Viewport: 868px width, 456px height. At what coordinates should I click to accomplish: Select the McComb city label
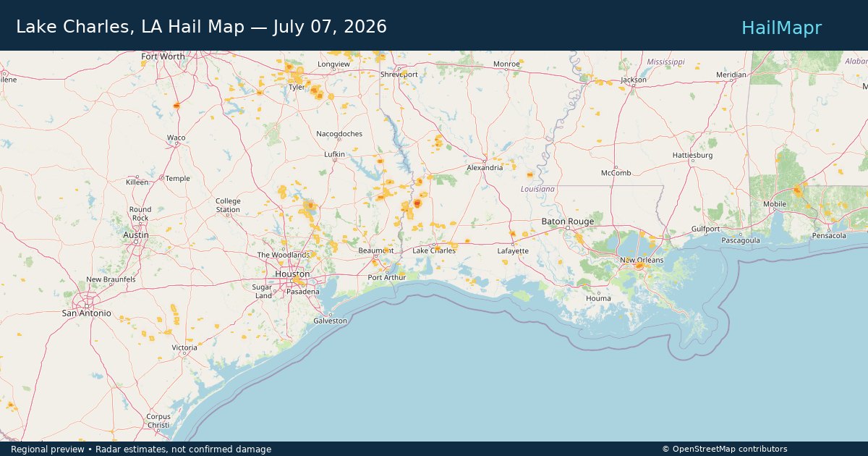pos(616,173)
